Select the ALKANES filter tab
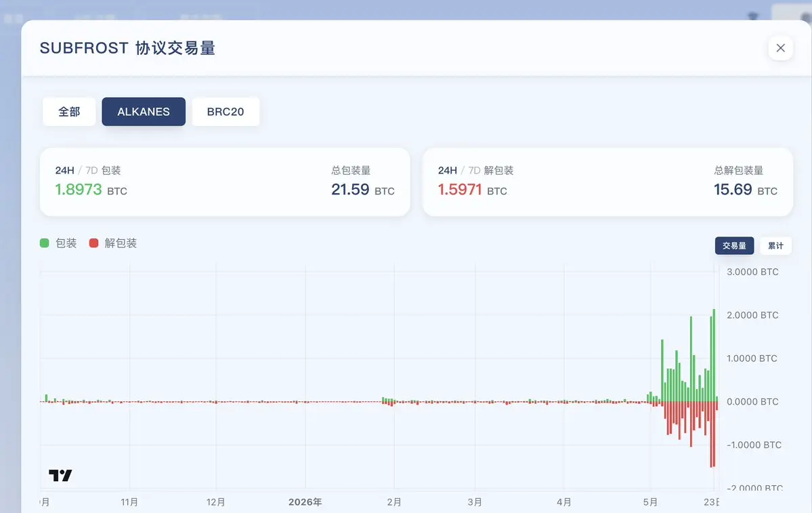 click(x=144, y=111)
